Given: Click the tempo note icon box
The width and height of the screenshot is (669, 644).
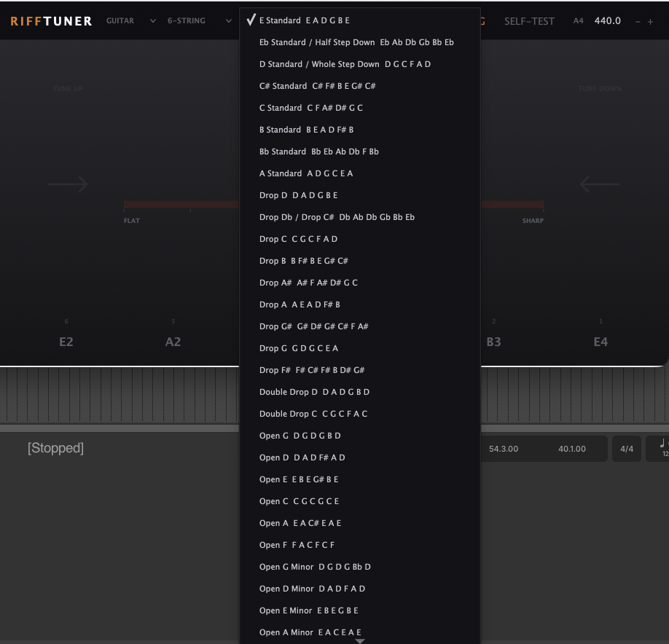Looking at the screenshot, I should coord(657,449).
